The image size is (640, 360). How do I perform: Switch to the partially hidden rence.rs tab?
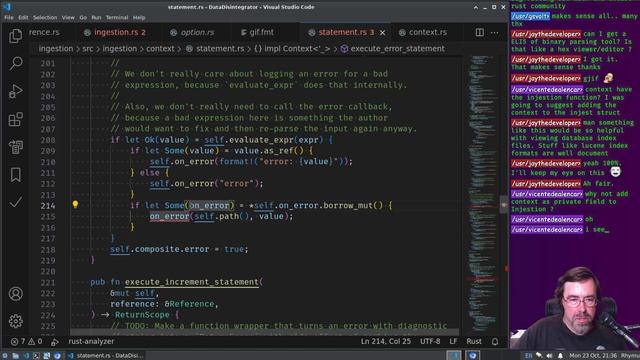click(44, 32)
